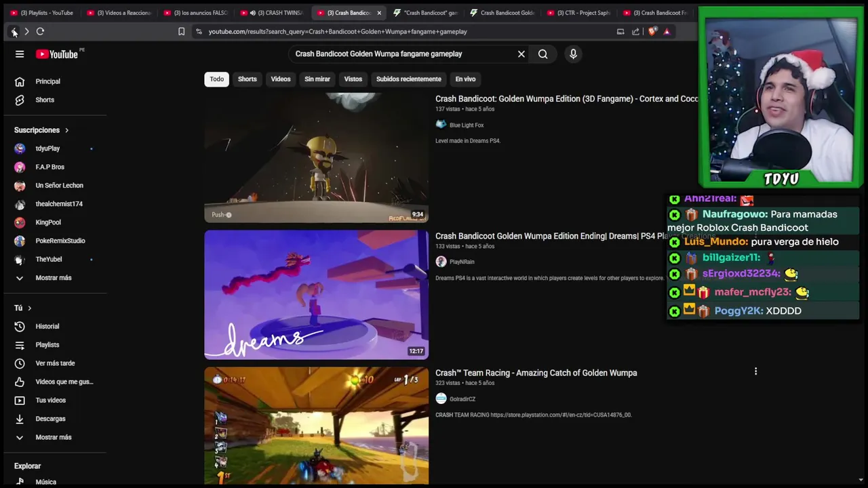Bookmark this page icon in address bar
Screen dimensions: 868x488
pos(181,32)
